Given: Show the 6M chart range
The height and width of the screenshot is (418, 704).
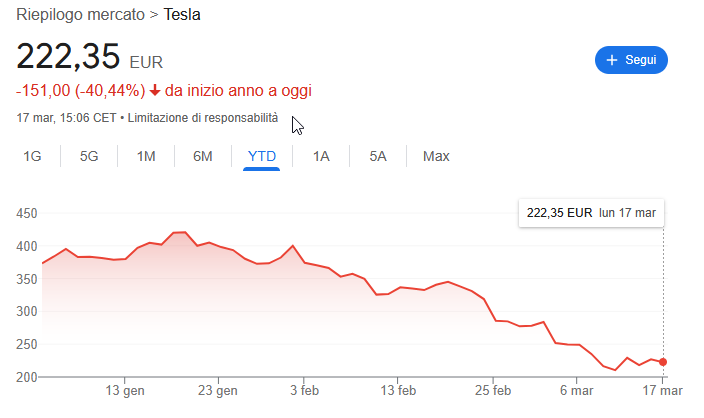Looking at the screenshot, I should 203,156.
